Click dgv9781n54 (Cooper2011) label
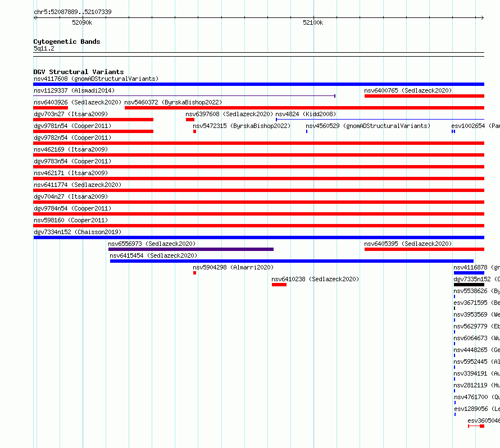This screenshot has width=500, height=448. point(72,126)
